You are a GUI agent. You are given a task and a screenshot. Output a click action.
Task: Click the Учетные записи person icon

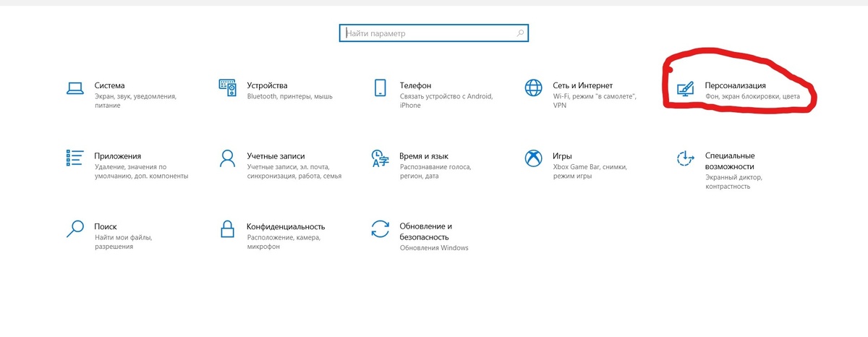pyautogui.click(x=227, y=158)
